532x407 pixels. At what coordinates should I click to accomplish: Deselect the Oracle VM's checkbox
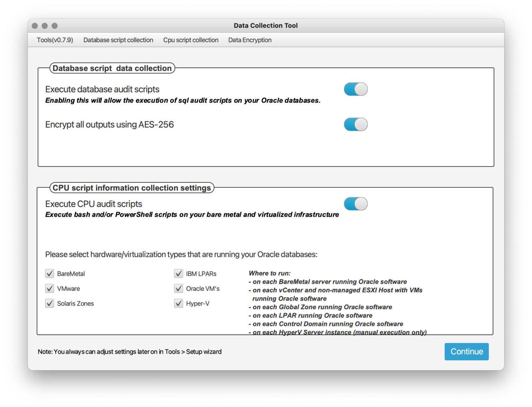coord(178,288)
